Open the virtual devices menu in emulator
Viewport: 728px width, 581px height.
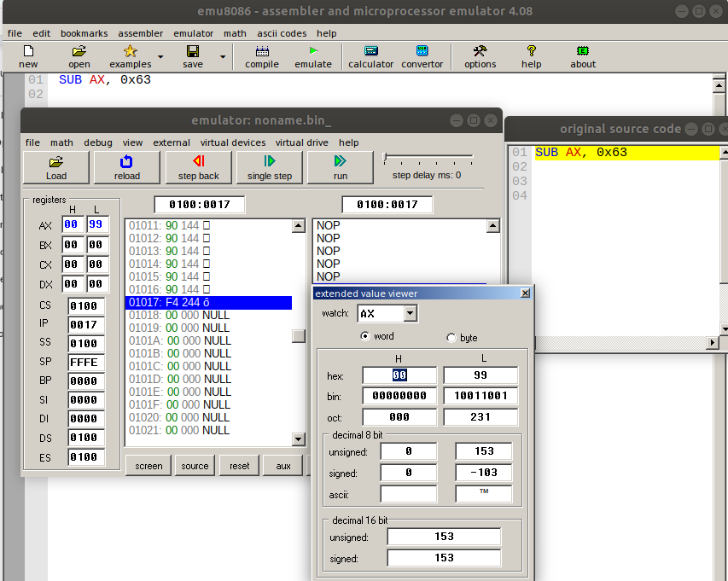tap(233, 142)
